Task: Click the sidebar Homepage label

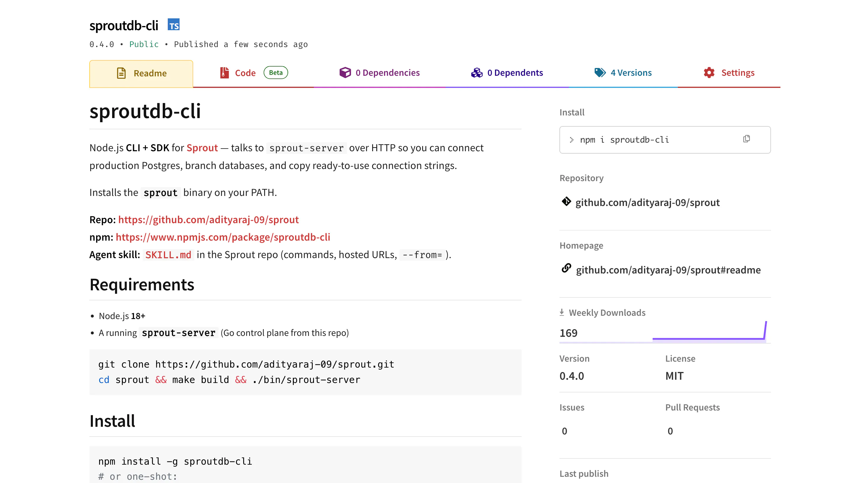Action: pyautogui.click(x=581, y=245)
